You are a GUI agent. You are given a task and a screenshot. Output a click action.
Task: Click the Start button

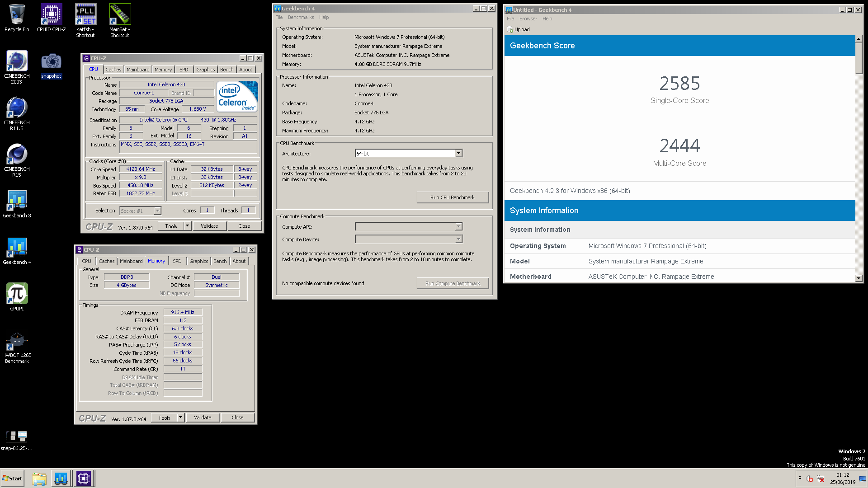pyautogui.click(x=12, y=479)
